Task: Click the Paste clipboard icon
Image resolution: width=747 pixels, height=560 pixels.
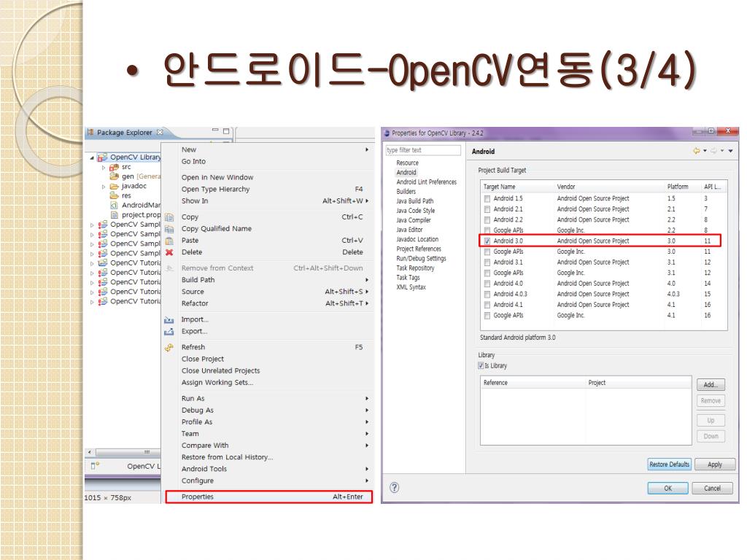Action: (x=169, y=241)
